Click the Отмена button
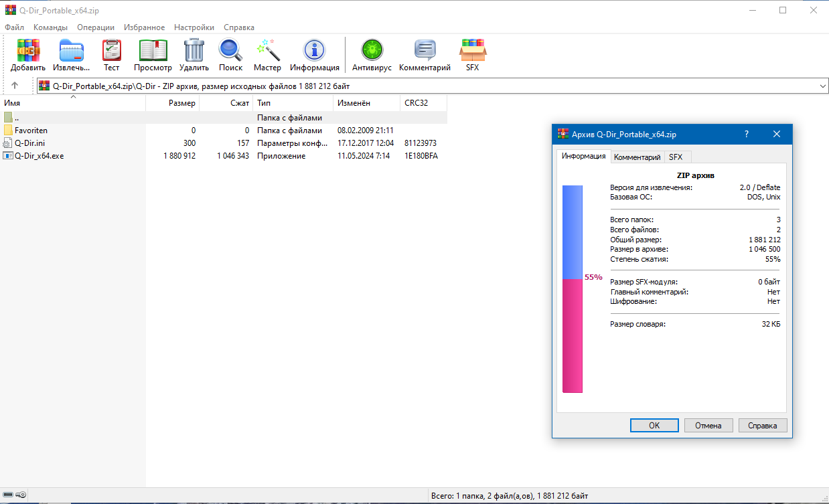The width and height of the screenshot is (829, 504). pyautogui.click(x=708, y=425)
